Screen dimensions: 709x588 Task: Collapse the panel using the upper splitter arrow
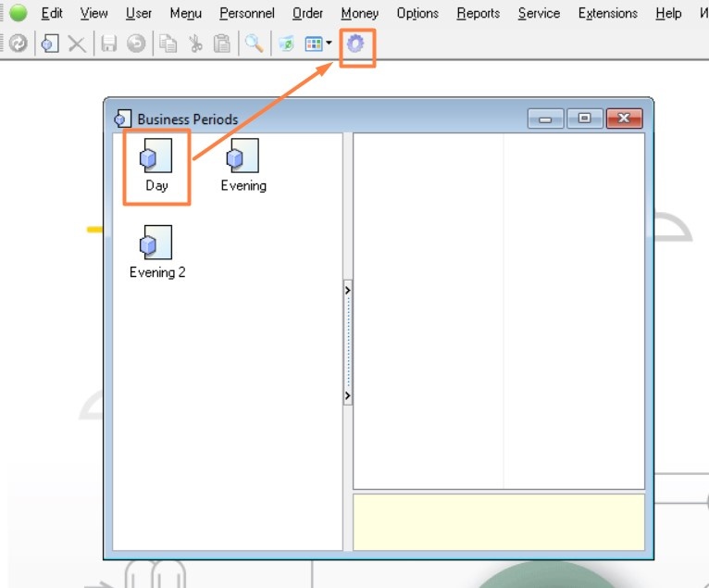point(348,290)
